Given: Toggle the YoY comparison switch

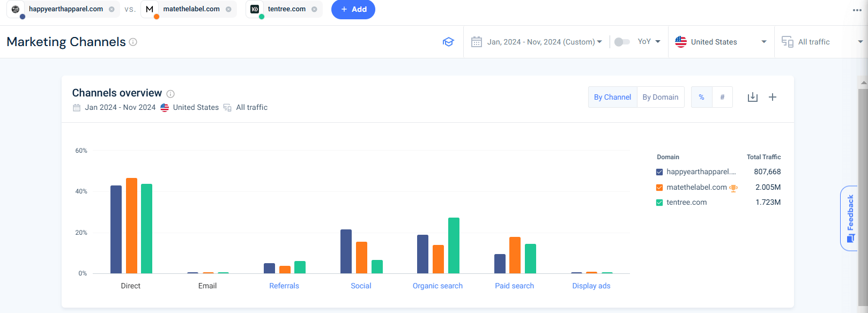Looking at the screenshot, I should coord(622,42).
